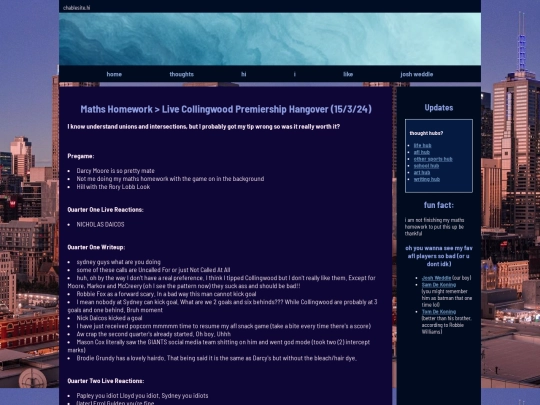Image resolution: width=540 pixels, height=405 pixels.
Task: Select the 'hi' navigation item
Action: pyautogui.click(x=243, y=74)
